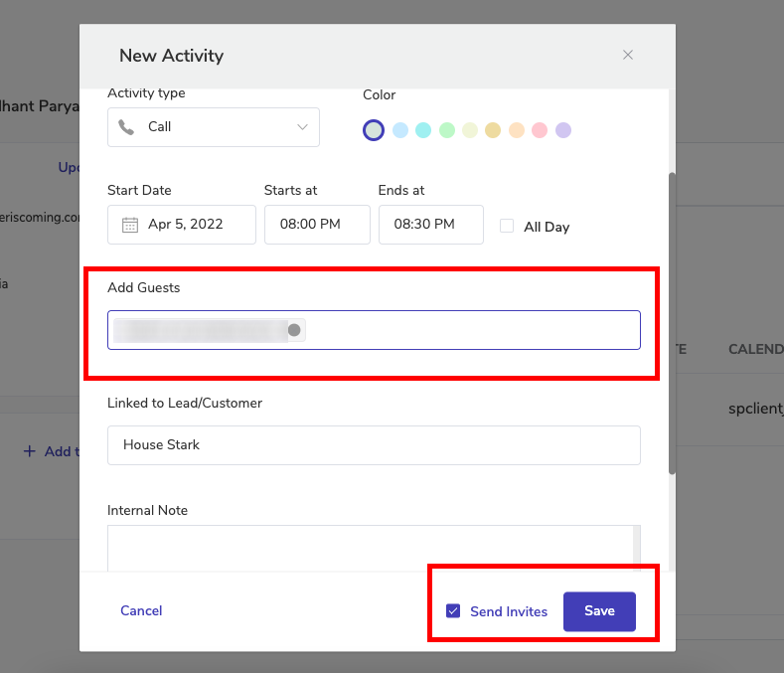Enable the All Day checkbox

point(507,226)
